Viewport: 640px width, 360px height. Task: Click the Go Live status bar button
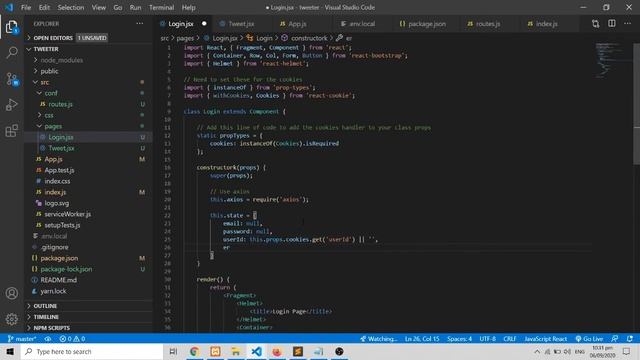589,339
